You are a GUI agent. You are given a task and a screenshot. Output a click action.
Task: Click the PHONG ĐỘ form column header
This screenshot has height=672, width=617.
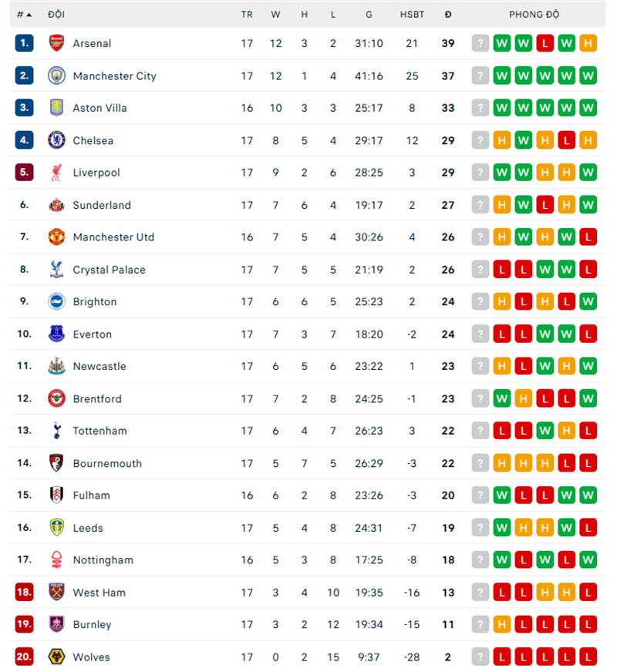(534, 15)
